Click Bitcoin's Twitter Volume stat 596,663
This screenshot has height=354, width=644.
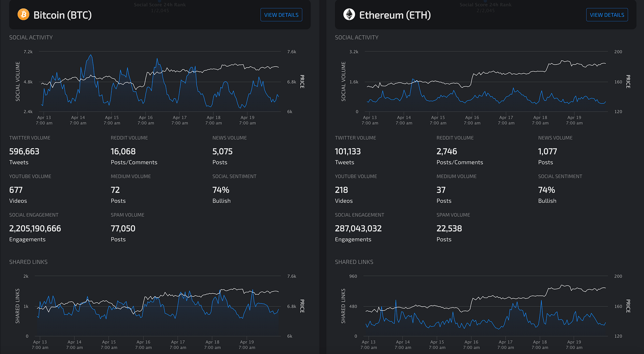coord(24,151)
